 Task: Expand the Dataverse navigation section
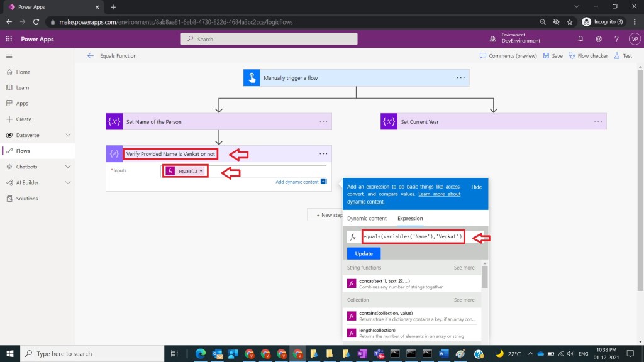click(68, 135)
